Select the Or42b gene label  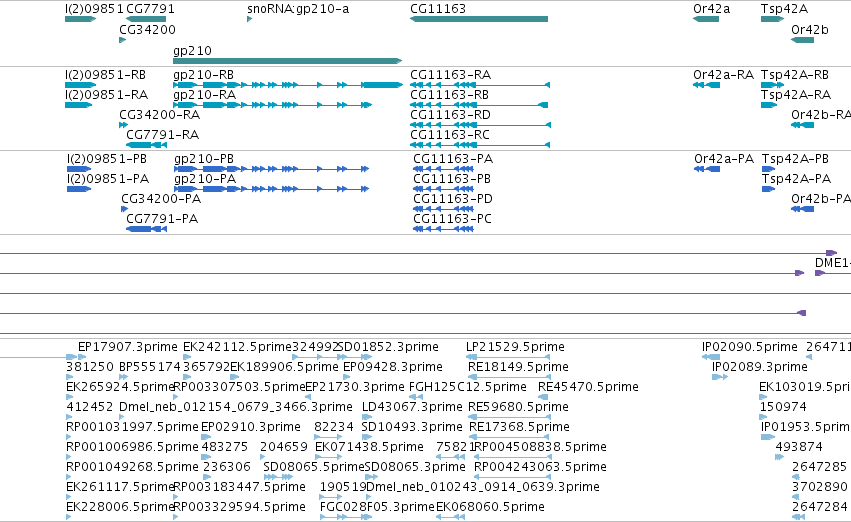point(810,30)
